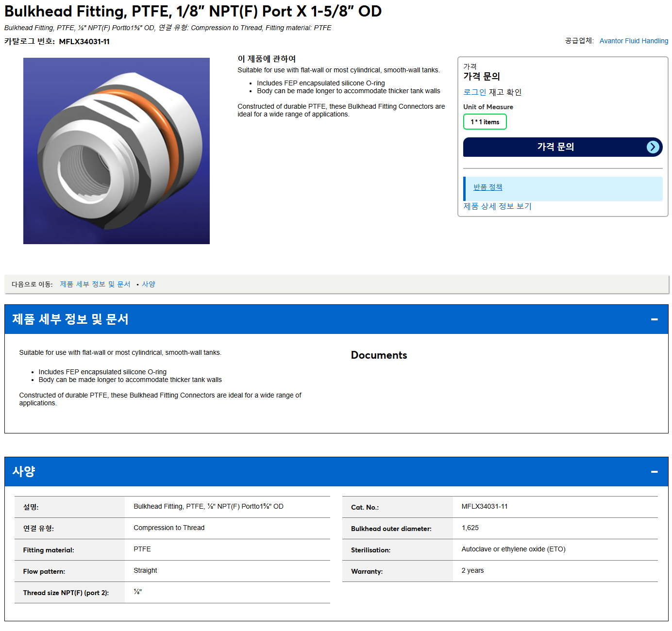Select the 2 years warranty value
This screenshot has width=672, height=631.
472,570
